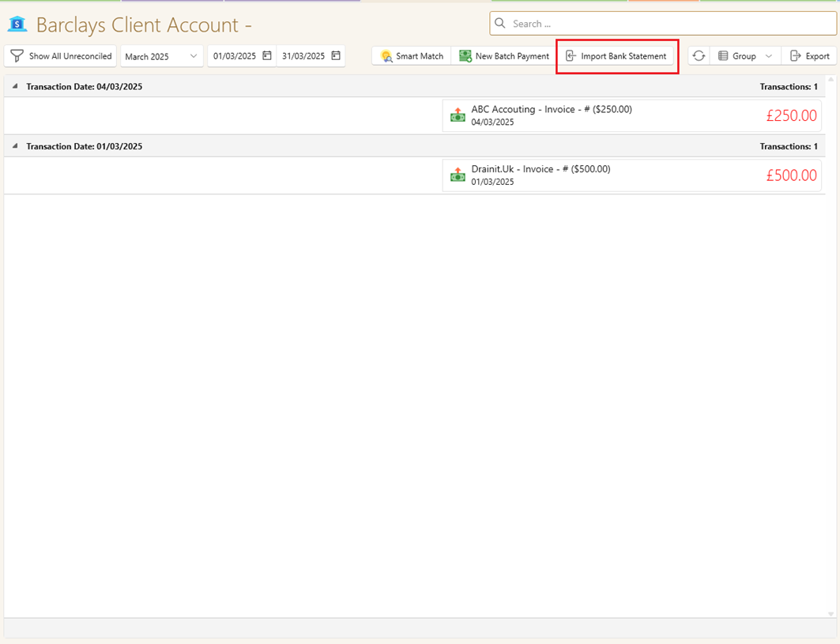840x644 pixels.
Task: Click into the Search field
Action: point(664,24)
